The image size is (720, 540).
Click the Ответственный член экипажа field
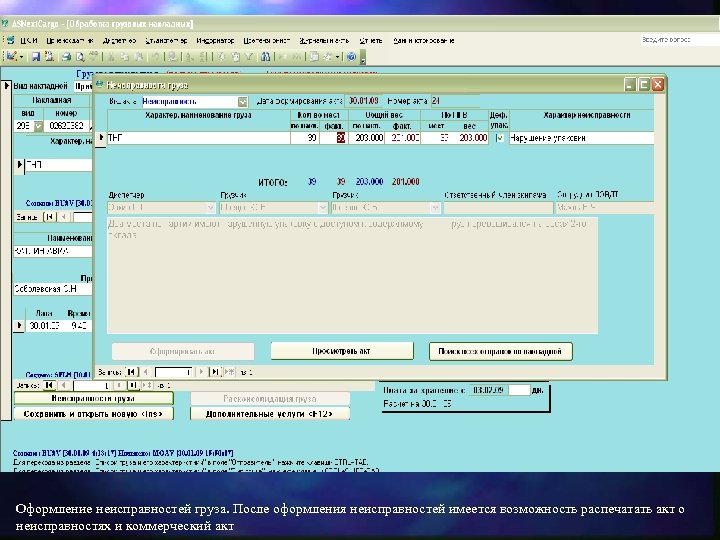tap(498, 208)
